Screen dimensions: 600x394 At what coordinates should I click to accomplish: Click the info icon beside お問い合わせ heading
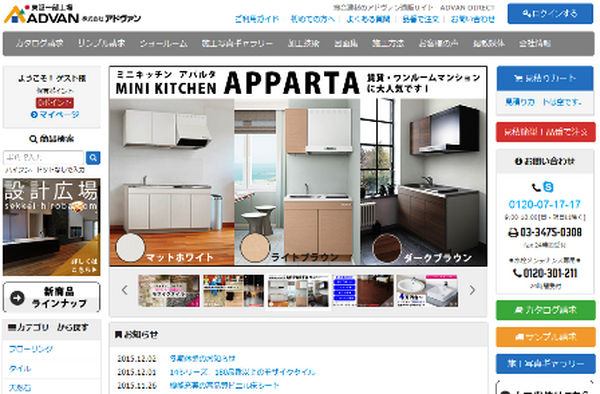518,161
